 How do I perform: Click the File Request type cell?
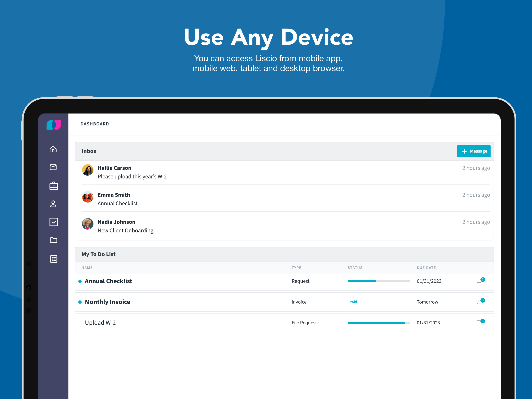click(304, 323)
